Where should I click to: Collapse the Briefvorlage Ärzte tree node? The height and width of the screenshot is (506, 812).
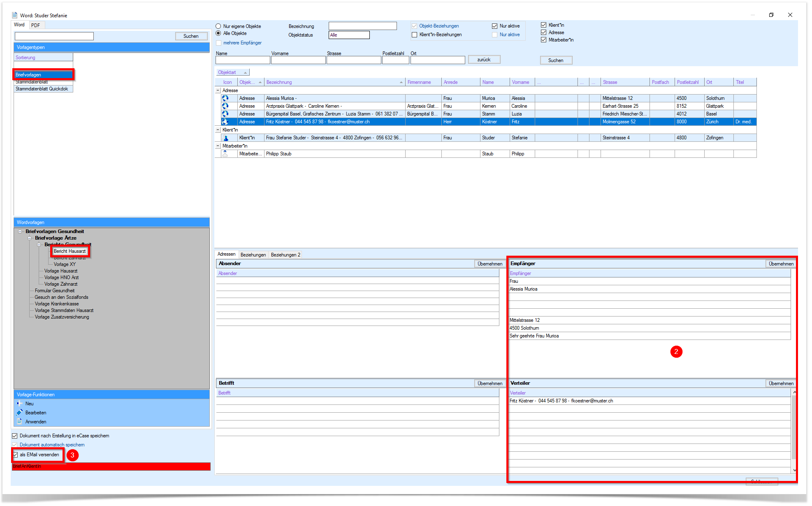29,238
